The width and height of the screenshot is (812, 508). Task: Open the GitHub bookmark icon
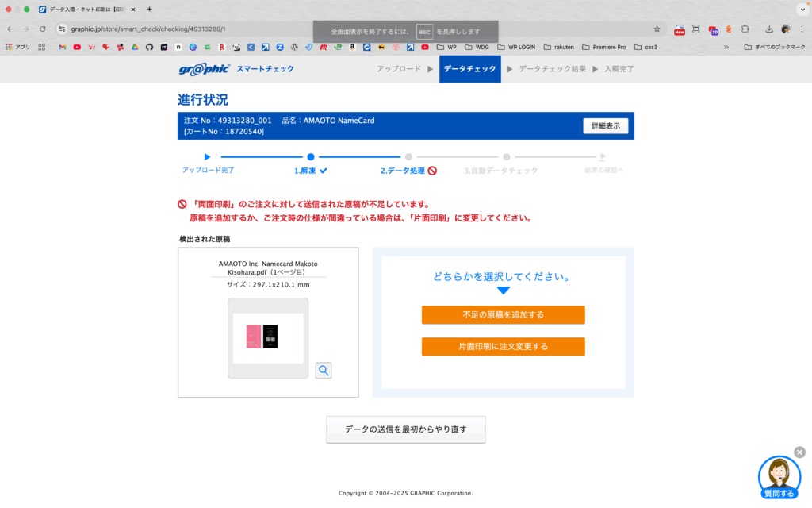click(x=148, y=47)
